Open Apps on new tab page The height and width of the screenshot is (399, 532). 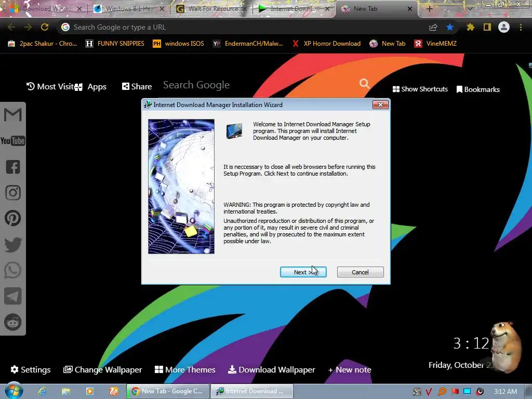click(91, 87)
